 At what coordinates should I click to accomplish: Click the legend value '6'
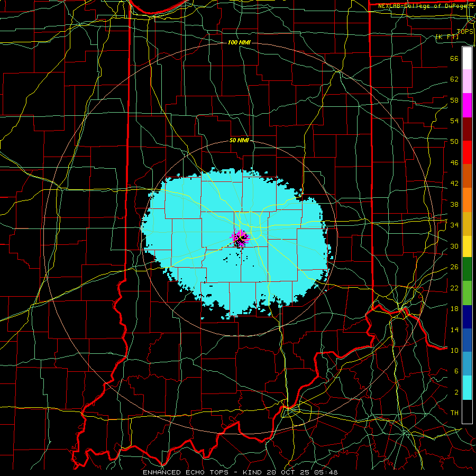coord(456,371)
